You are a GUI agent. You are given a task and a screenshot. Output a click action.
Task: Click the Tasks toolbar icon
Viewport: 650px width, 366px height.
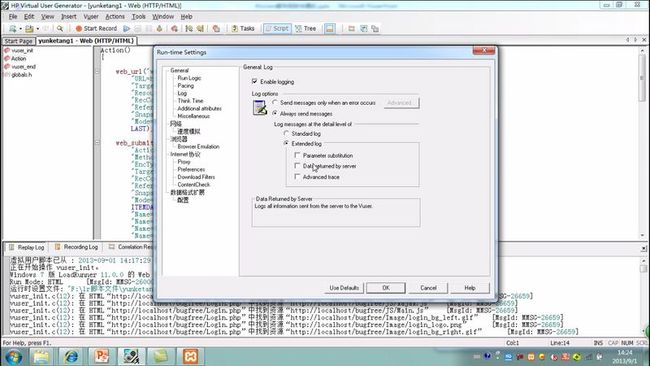(x=243, y=28)
